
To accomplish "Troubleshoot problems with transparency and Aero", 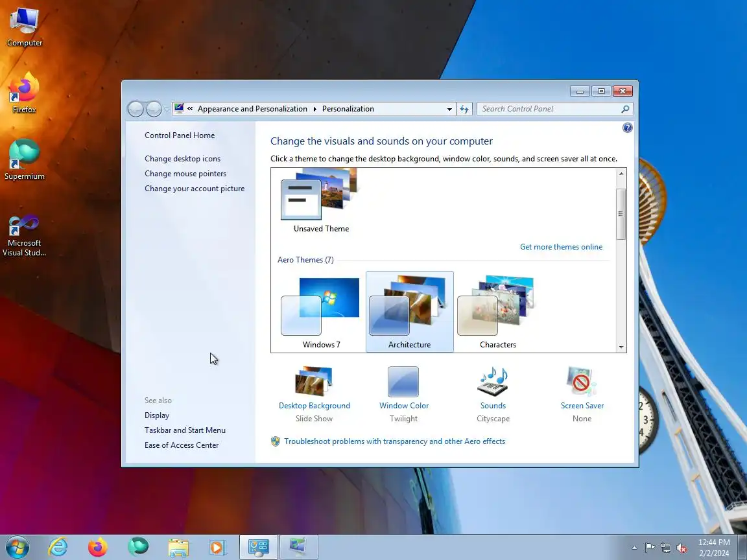I will (394, 441).
